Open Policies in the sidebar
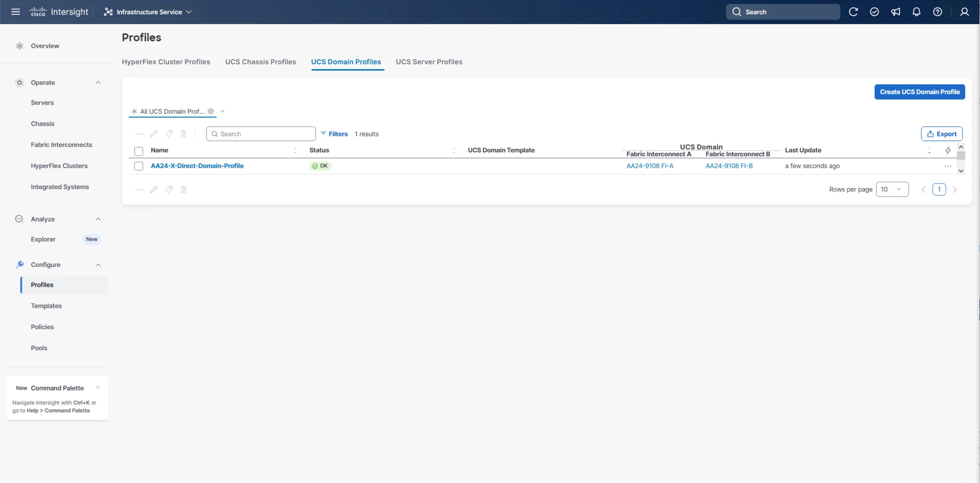Image resolution: width=980 pixels, height=483 pixels. point(43,327)
